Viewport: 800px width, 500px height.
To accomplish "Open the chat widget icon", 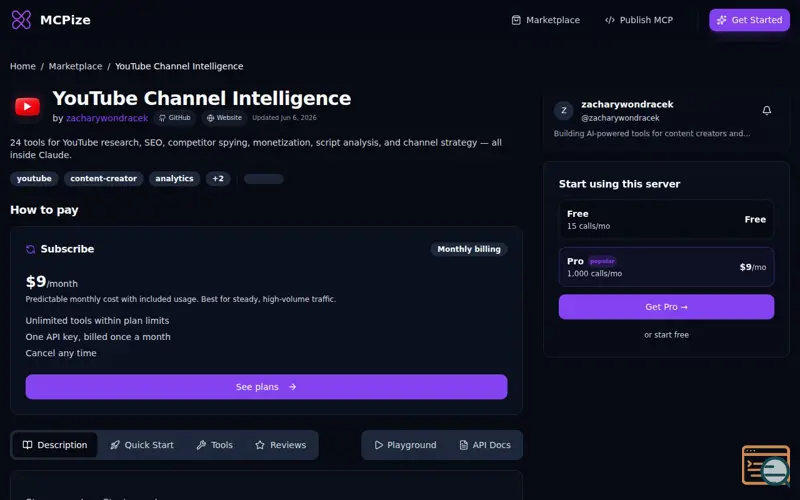I will (767, 466).
